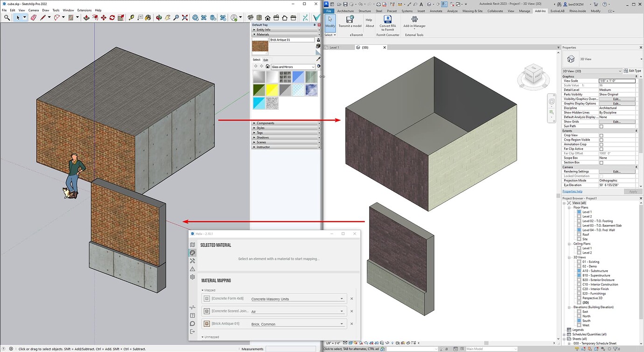The height and width of the screenshot is (352, 644).
Task: Open Helix settings via the gear icon
Action: click(192, 277)
